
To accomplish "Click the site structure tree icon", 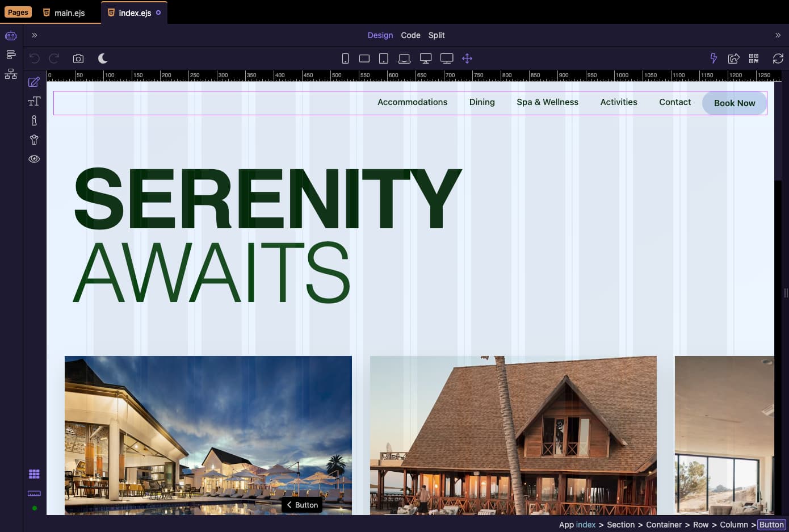I will [x=11, y=74].
